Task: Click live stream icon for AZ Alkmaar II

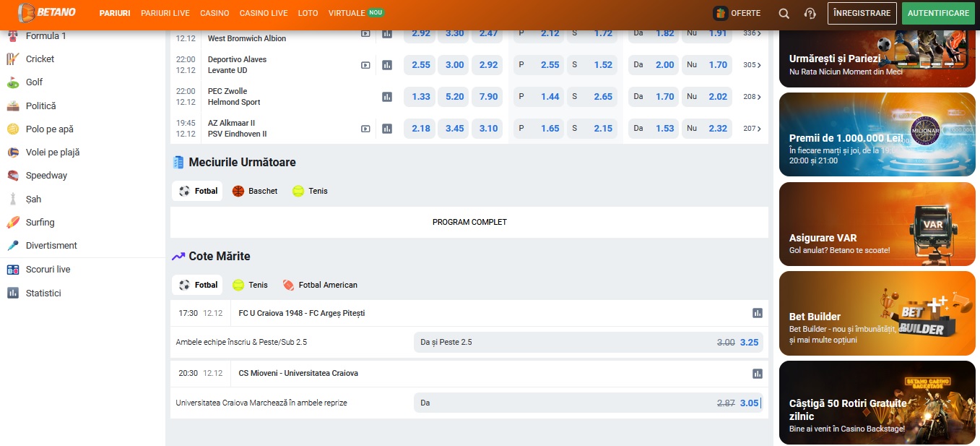Action: click(365, 129)
